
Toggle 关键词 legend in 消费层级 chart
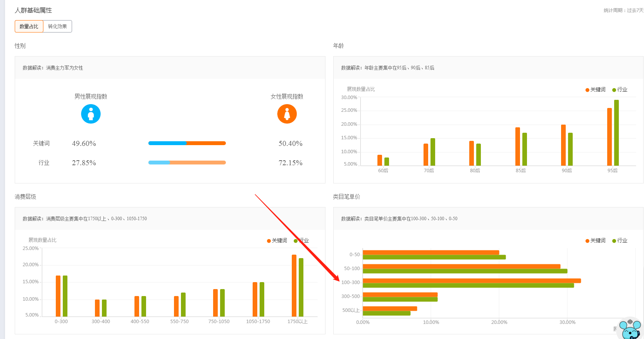coord(277,241)
